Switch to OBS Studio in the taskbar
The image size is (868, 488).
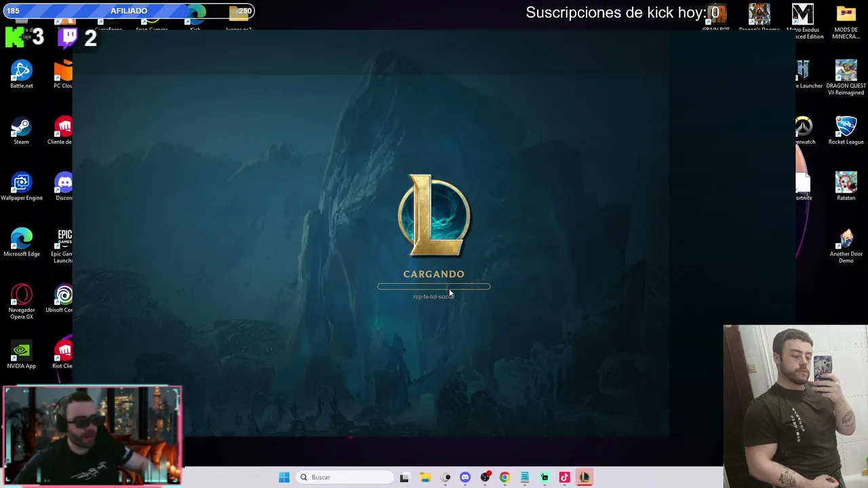pyautogui.click(x=485, y=477)
